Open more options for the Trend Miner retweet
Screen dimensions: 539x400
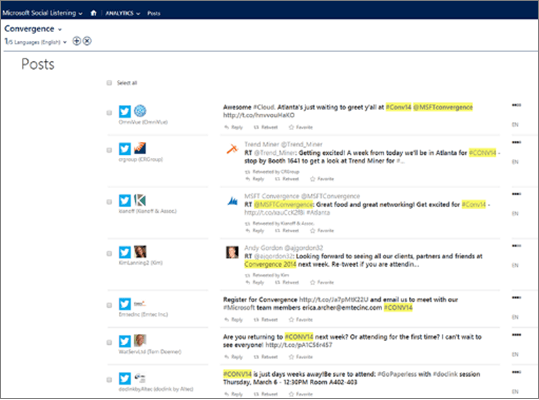pyautogui.click(x=516, y=142)
